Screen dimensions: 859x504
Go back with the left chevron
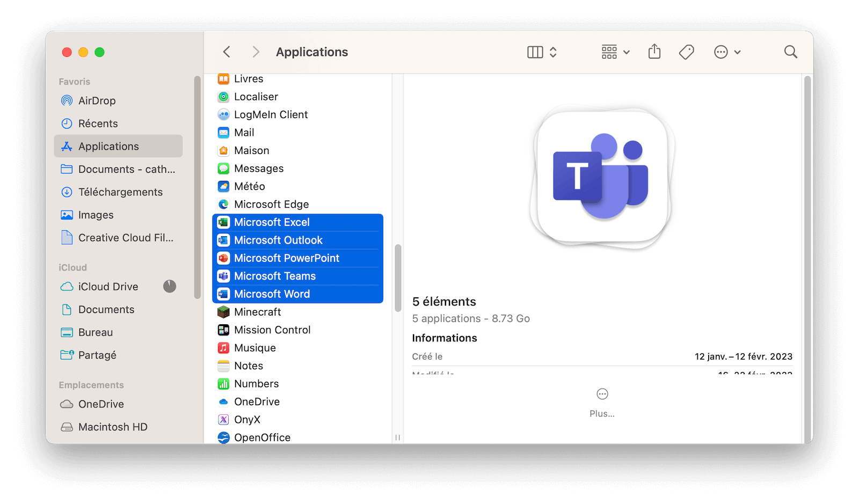pos(227,52)
